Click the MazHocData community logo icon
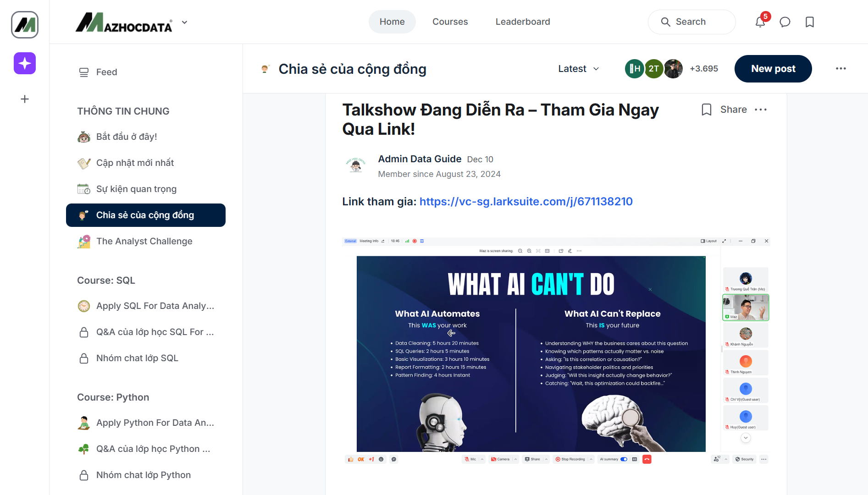This screenshot has width=868, height=495. point(25,25)
